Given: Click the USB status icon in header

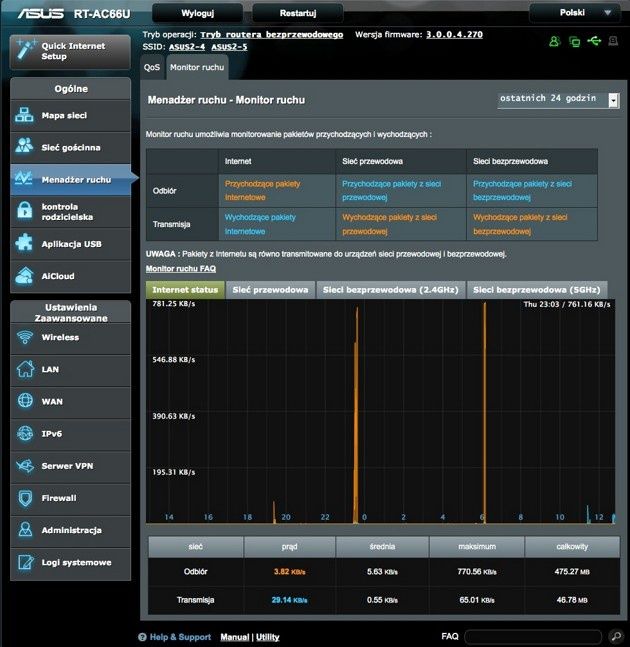Looking at the screenshot, I should coord(594,41).
